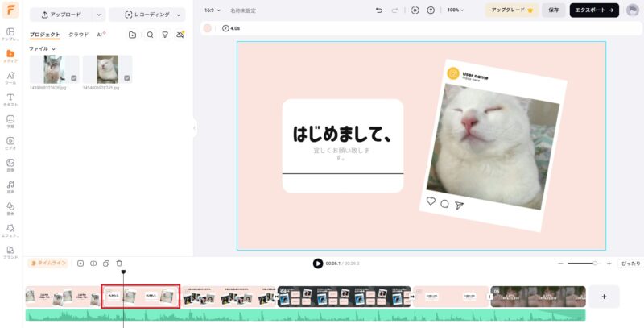The height and width of the screenshot is (328, 644).
Task: Open the 16:9 aspect ratio dropdown
Action: (213, 10)
